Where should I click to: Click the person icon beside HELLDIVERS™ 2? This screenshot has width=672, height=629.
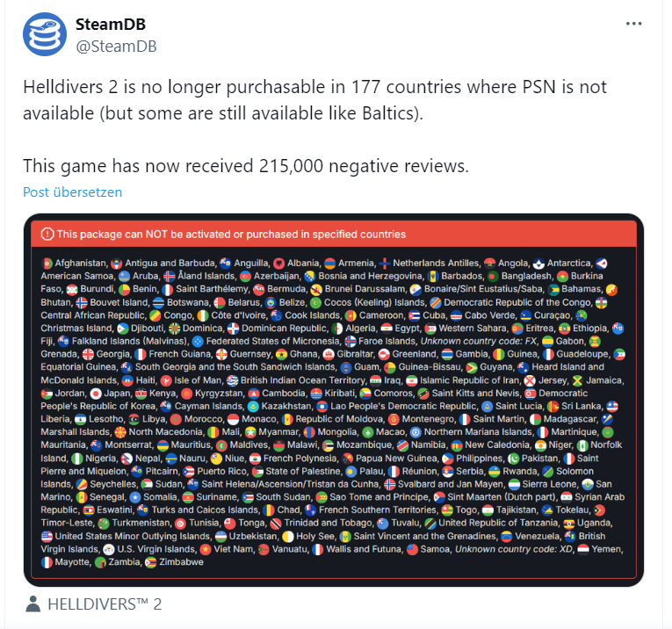(x=33, y=604)
